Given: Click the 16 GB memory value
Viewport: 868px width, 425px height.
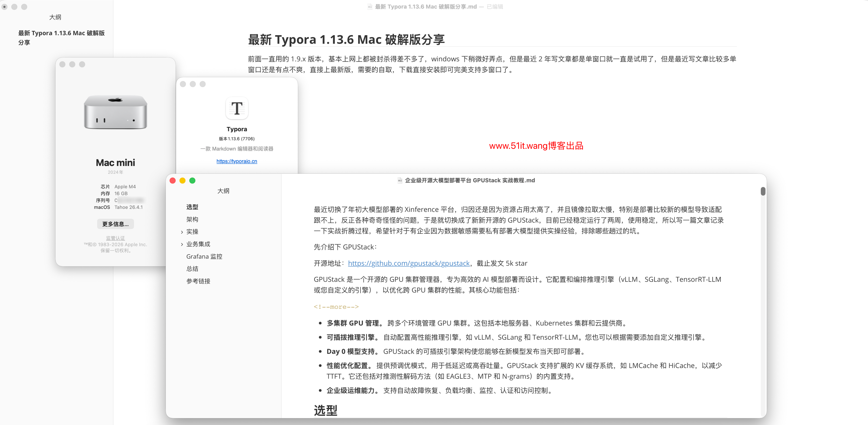Looking at the screenshot, I should coord(121,193).
